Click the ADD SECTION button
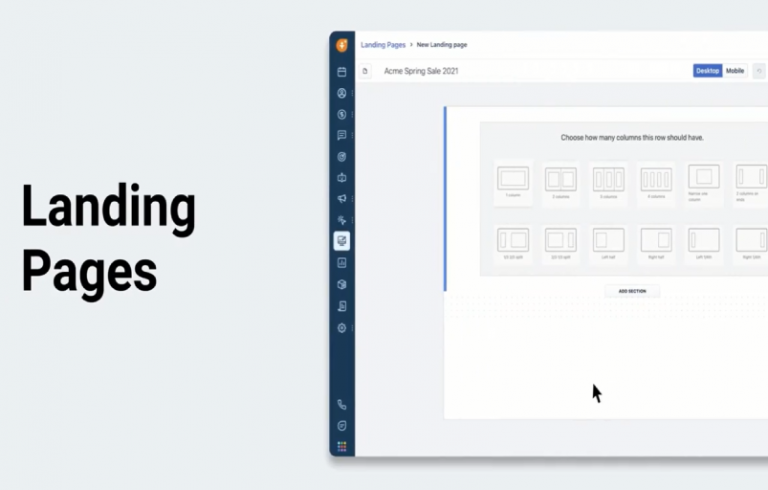The image size is (768, 490). [632, 291]
